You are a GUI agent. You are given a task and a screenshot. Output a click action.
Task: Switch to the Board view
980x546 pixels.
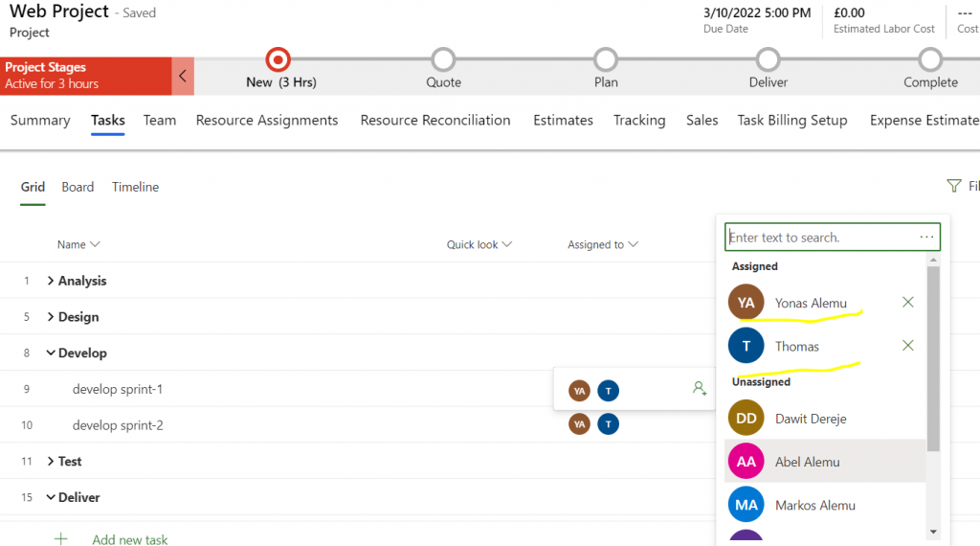78,187
